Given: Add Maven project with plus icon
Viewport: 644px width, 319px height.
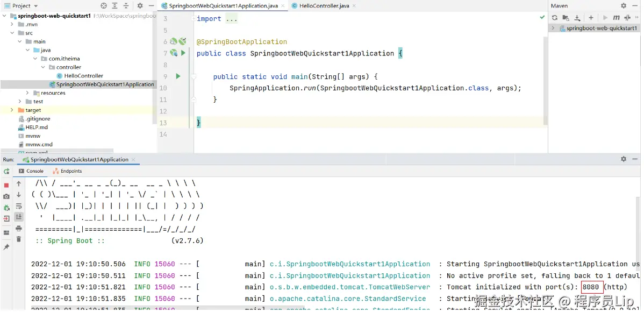Looking at the screenshot, I should 591,18.
